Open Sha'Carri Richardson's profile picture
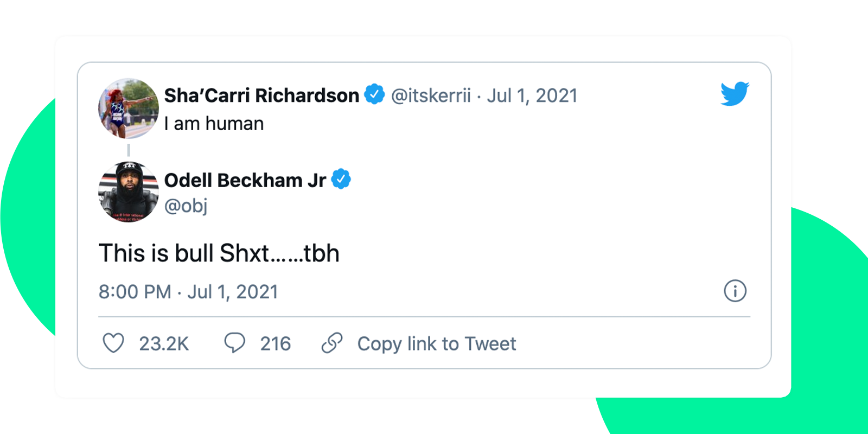Screen dimensions: 868x434 (129, 108)
